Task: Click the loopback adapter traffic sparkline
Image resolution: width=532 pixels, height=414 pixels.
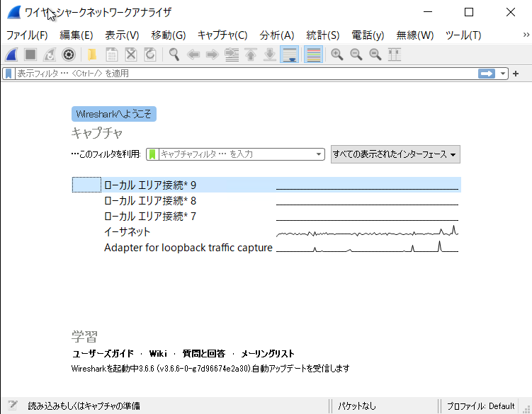Action: (x=367, y=247)
